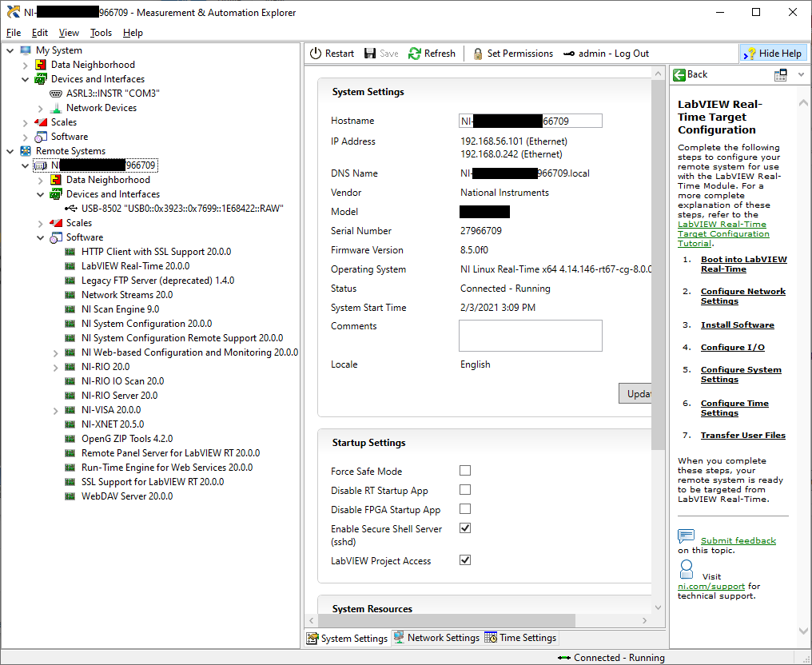Expand NI-RIO 20.0 in the software tree

[54, 366]
